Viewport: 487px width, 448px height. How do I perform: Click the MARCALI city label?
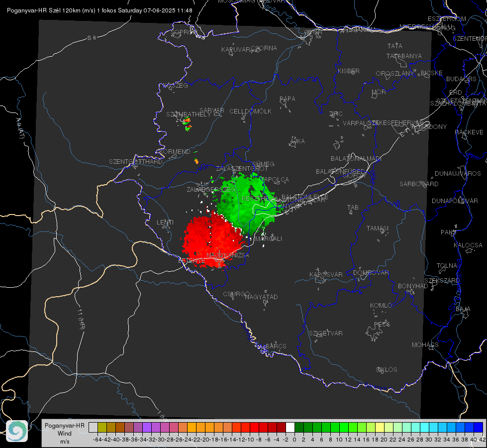[x=269, y=239]
